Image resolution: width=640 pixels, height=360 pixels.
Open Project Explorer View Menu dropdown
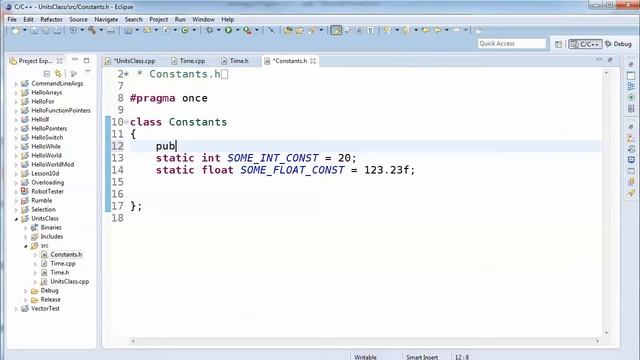(x=88, y=72)
